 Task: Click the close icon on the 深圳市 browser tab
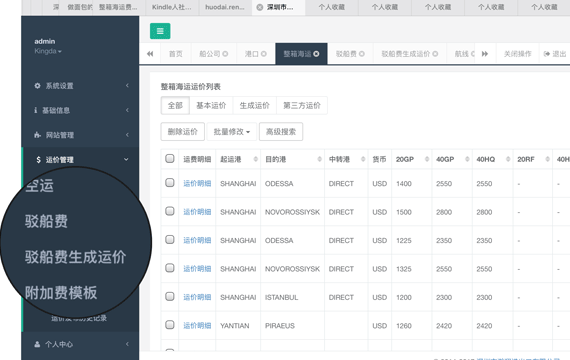pos(260,7)
